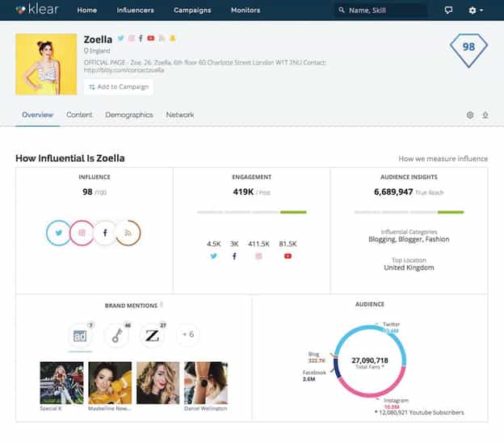Select the key brand mention icon
The width and height of the screenshot is (504, 442).
point(116,336)
